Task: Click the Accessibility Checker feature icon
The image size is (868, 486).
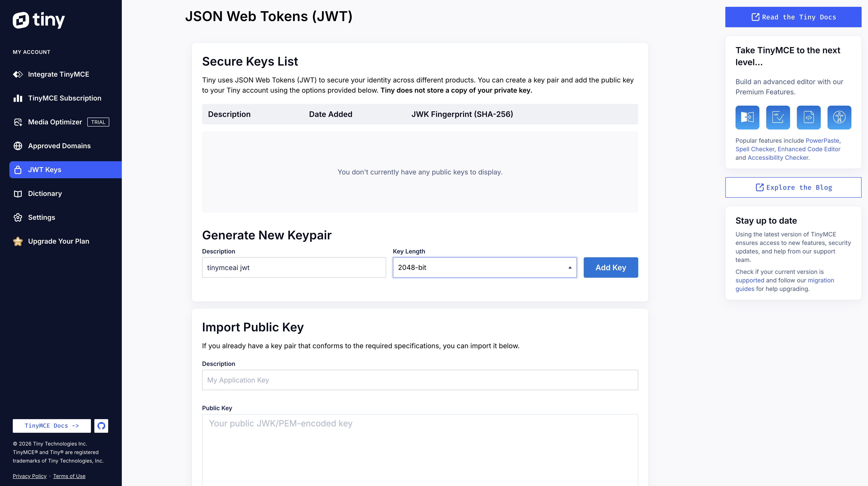Action: (839, 117)
